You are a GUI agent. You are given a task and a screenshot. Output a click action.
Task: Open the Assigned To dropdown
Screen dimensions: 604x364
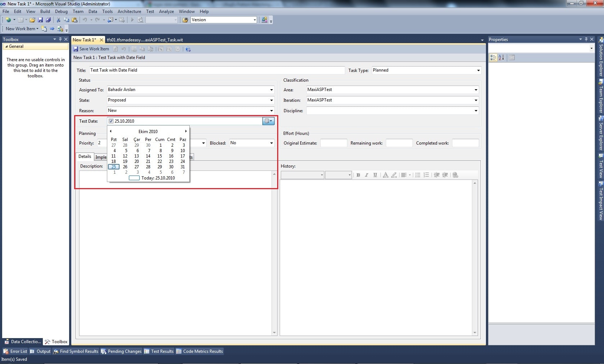click(x=271, y=90)
